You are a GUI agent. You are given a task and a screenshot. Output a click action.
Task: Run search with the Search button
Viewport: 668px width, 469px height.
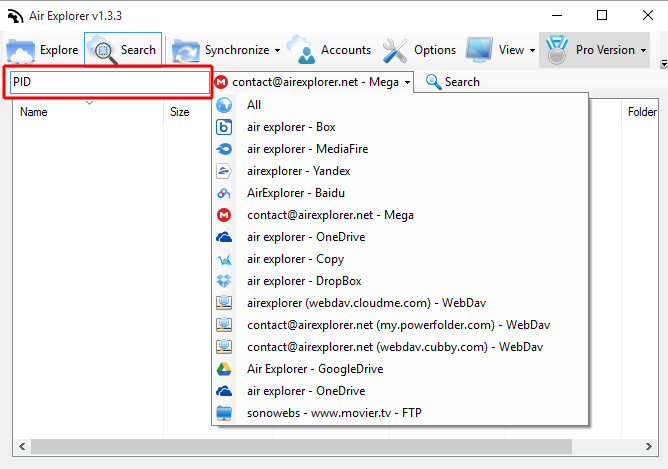[x=452, y=82]
